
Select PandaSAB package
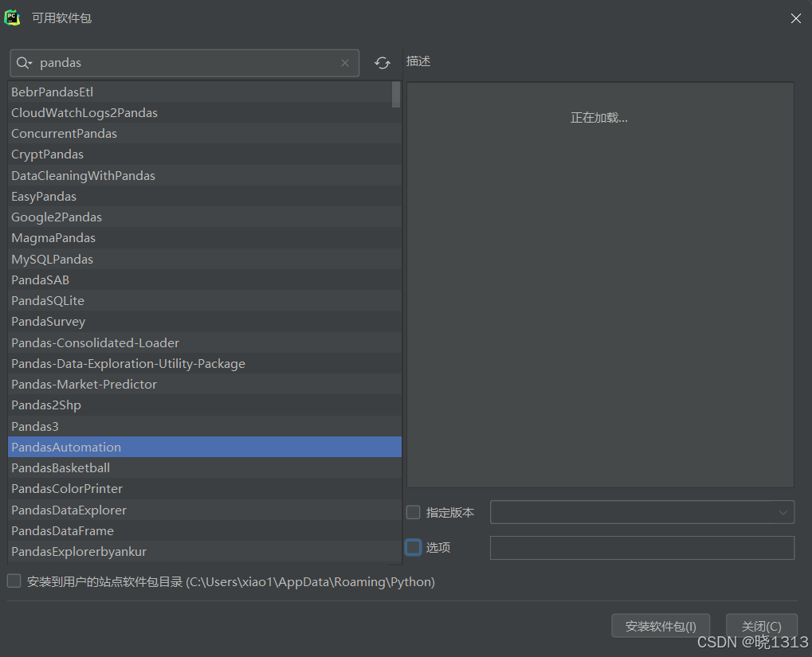coord(205,280)
